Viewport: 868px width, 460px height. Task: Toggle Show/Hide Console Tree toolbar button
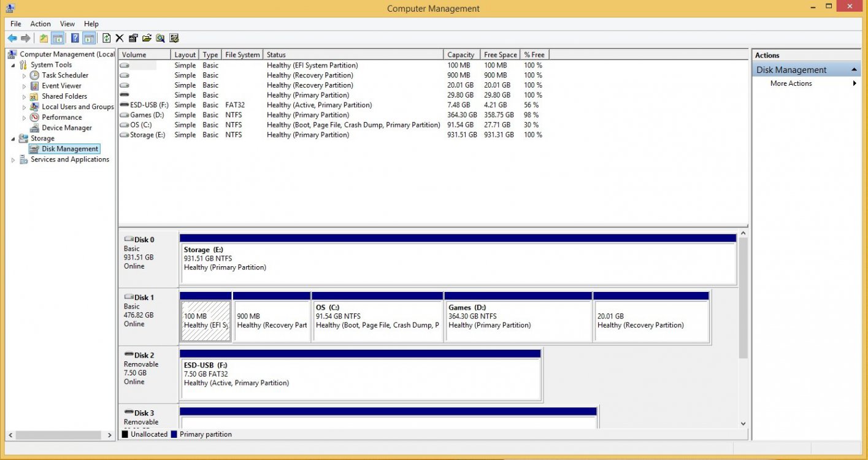57,38
